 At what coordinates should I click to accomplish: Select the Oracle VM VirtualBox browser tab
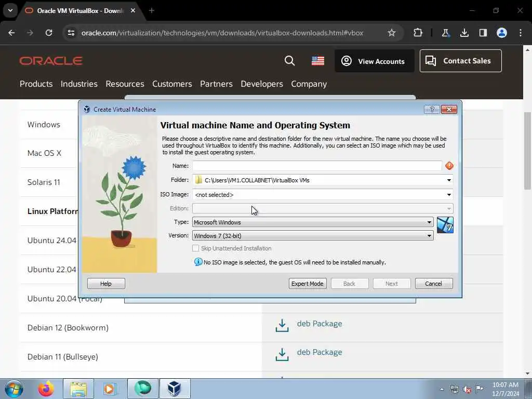[x=79, y=11]
